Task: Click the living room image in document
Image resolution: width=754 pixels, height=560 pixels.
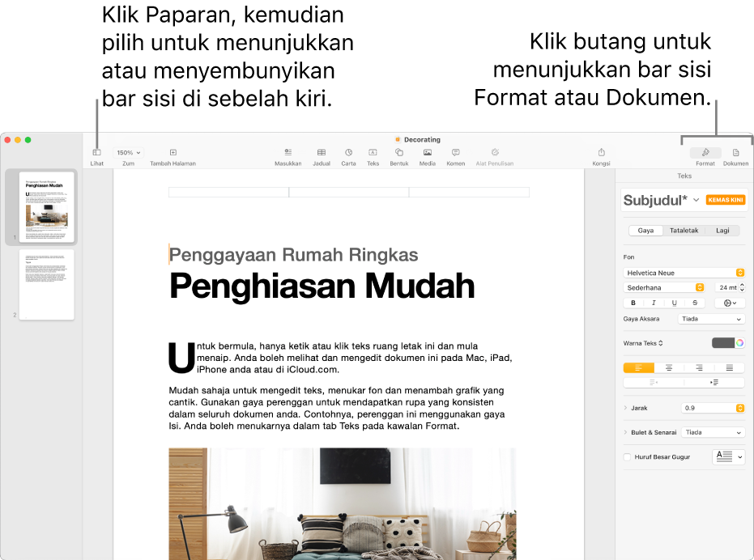Action: point(343,504)
